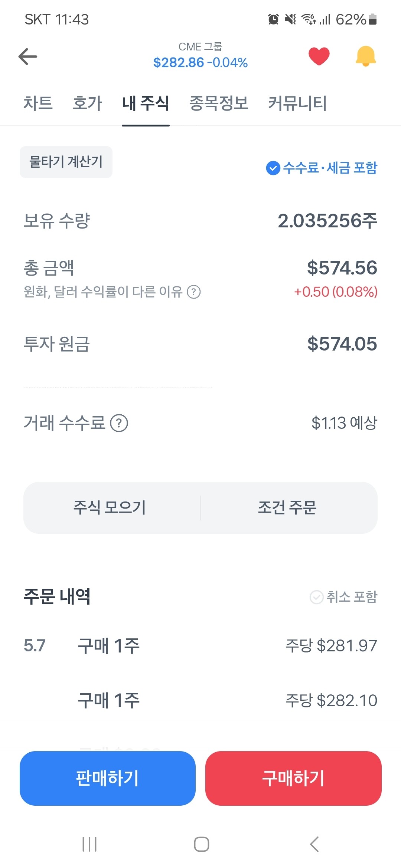Image resolution: width=401 pixels, height=868 pixels.
Task: Tap the red 구매하기 button
Action: tap(293, 778)
